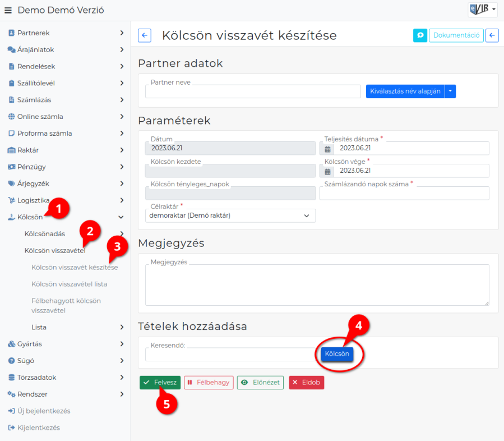Click the Előnézet preview button
The height and width of the screenshot is (441, 504).
[260, 383]
